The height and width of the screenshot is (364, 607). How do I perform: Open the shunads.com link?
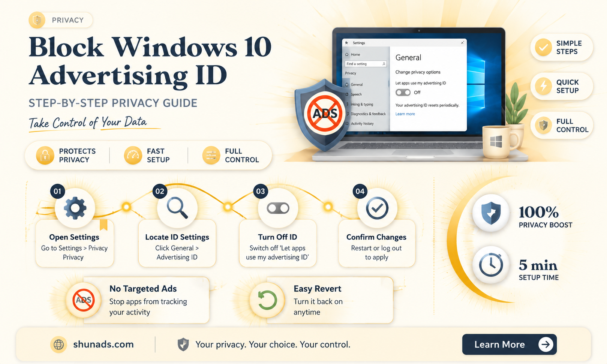pos(103,344)
